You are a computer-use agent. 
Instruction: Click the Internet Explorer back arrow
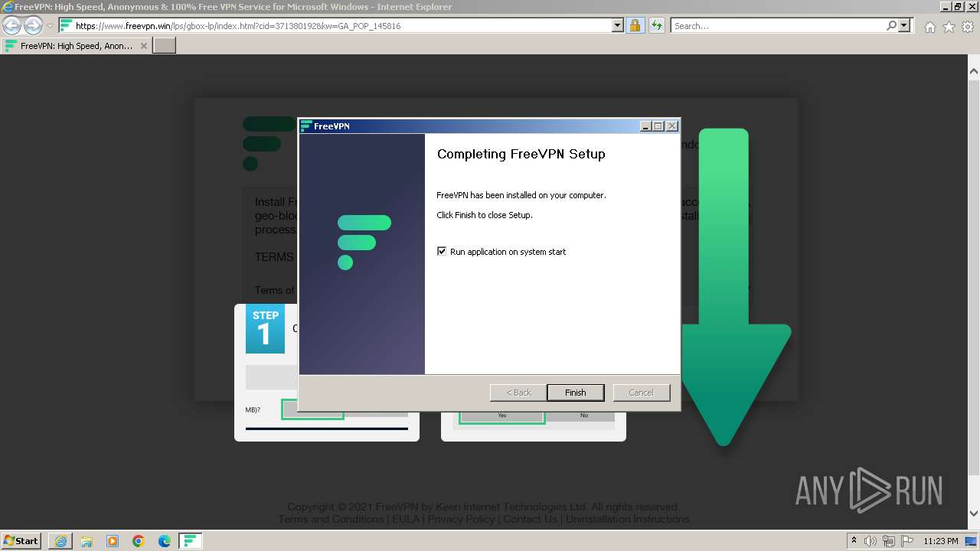click(12, 26)
